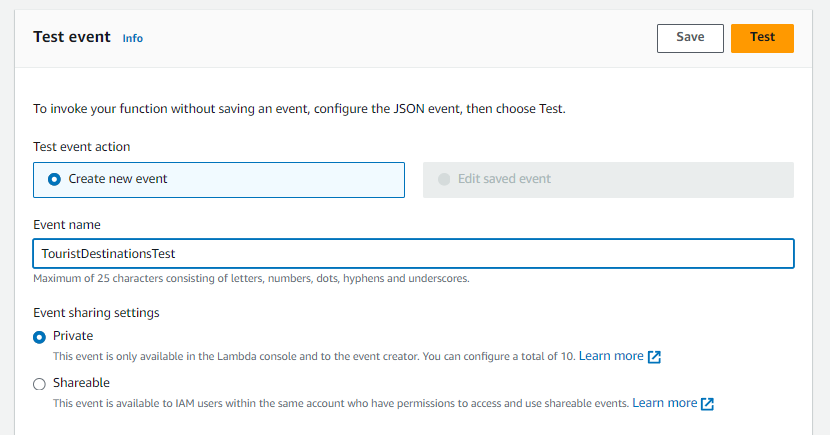
Task: Click the Event sharing settings label
Action: coord(96,312)
